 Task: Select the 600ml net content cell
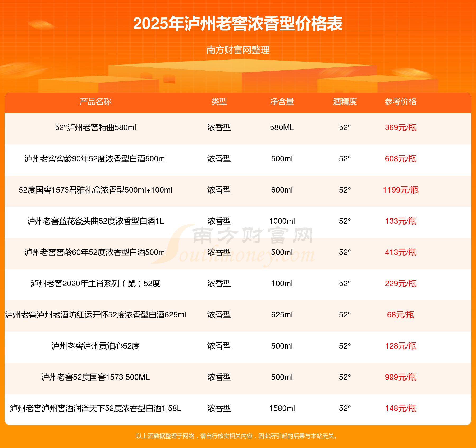tap(282, 190)
